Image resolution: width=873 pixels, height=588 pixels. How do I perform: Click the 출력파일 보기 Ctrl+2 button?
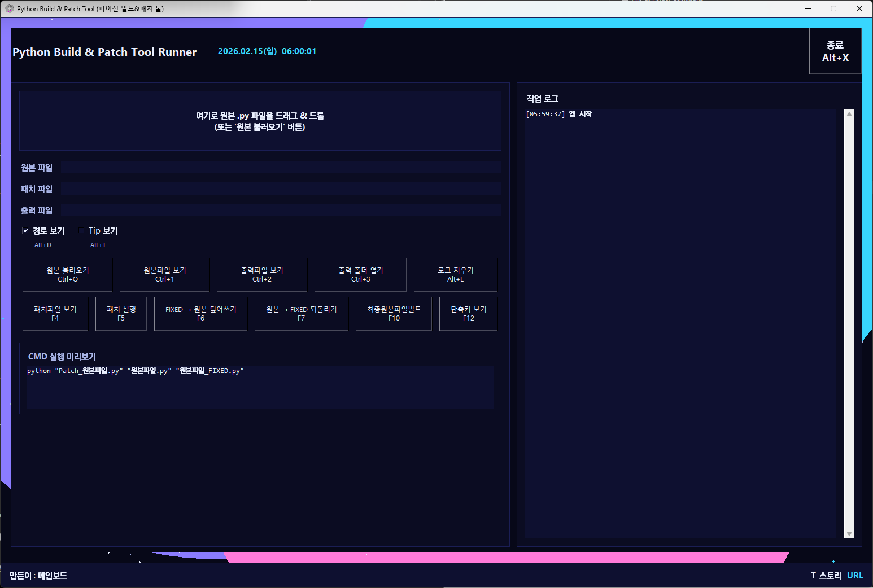pos(262,275)
